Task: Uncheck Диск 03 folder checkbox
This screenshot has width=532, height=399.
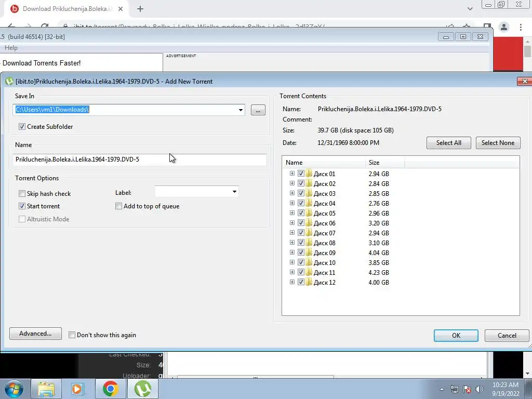Action: 301,193
